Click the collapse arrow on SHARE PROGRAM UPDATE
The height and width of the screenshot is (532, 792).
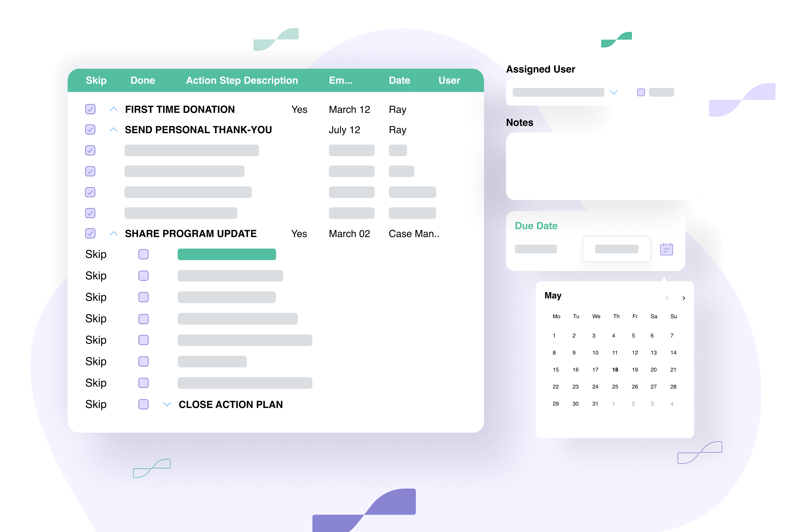pyautogui.click(x=114, y=234)
